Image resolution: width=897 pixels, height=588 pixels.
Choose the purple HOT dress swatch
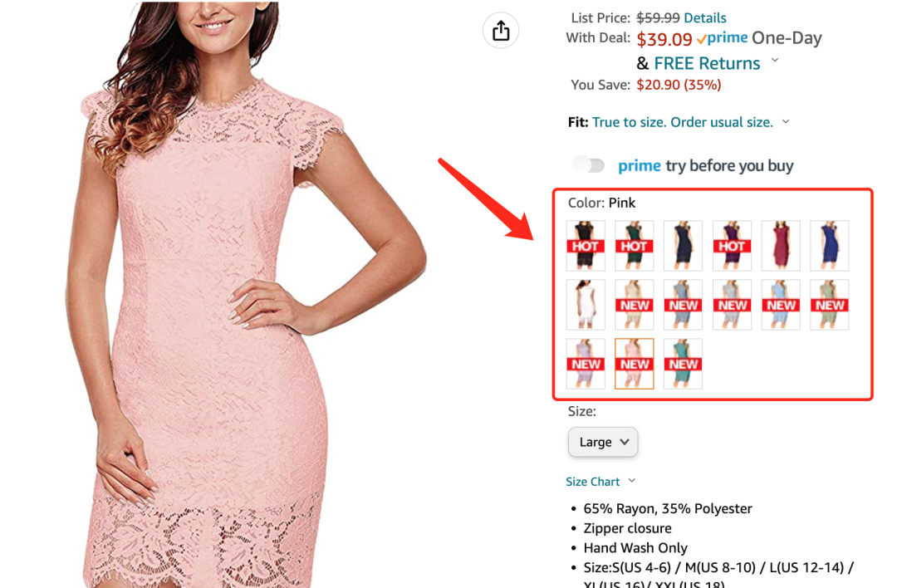click(x=732, y=245)
